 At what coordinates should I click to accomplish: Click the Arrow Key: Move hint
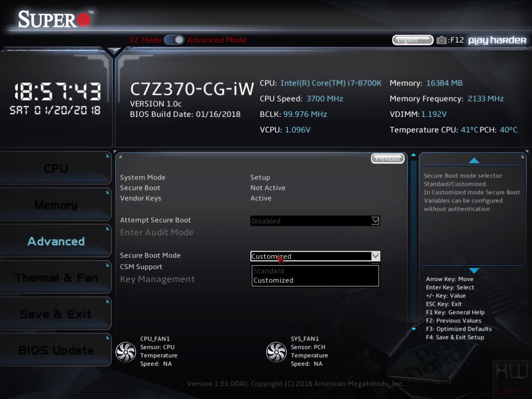point(450,279)
